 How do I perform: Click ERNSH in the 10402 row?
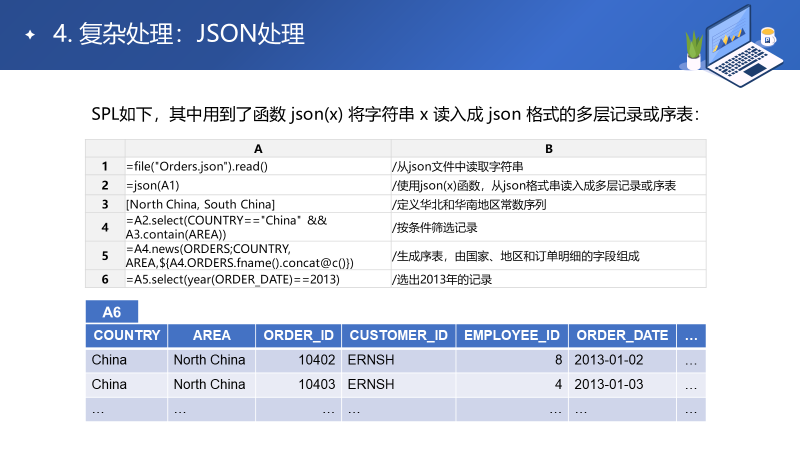(x=398, y=360)
